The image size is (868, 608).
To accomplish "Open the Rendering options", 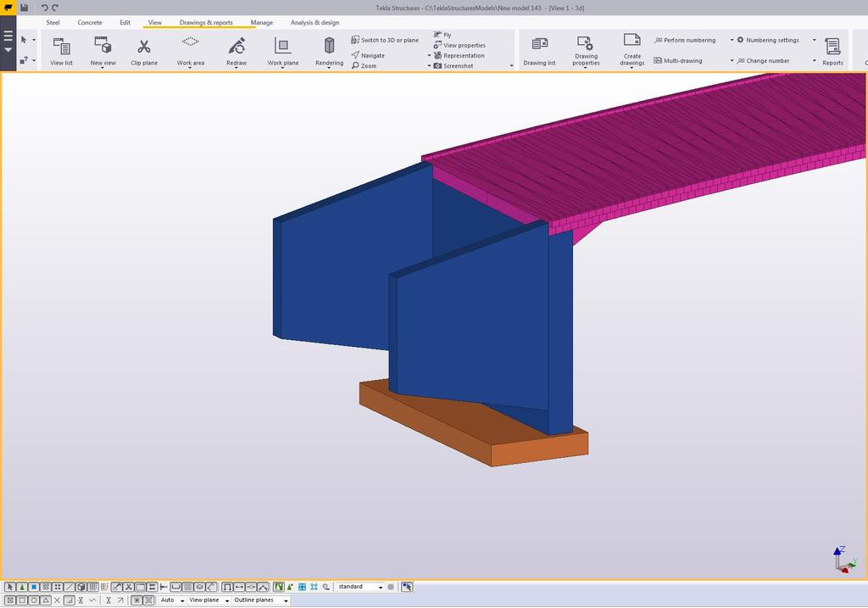I will click(330, 51).
